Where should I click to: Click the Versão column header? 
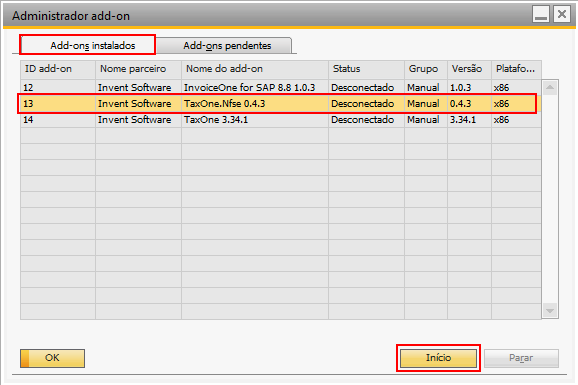pos(469,69)
